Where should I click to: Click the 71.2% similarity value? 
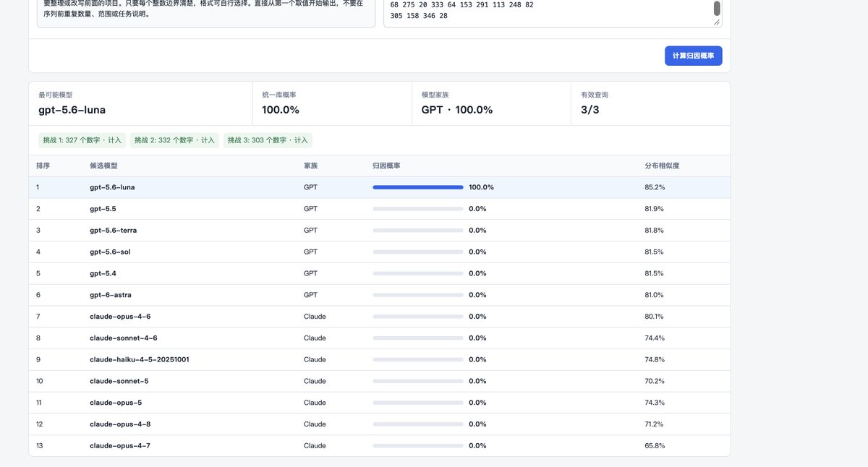[x=655, y=424]
